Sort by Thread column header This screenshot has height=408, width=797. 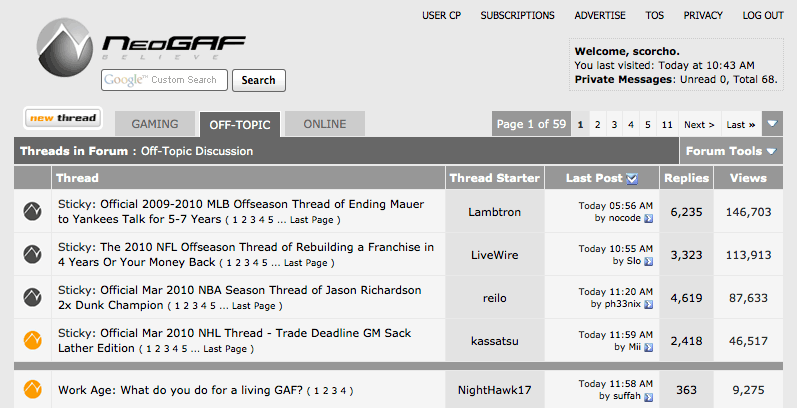click(x=77, y=178)
